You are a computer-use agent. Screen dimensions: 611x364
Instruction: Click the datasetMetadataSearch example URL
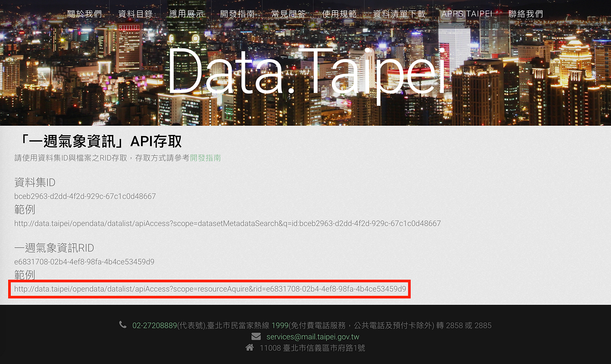click(x=227, y=223)
